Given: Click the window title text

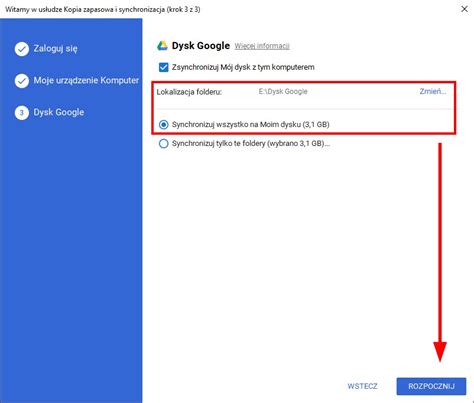Looking at the screenshot, I should point(103,9).
